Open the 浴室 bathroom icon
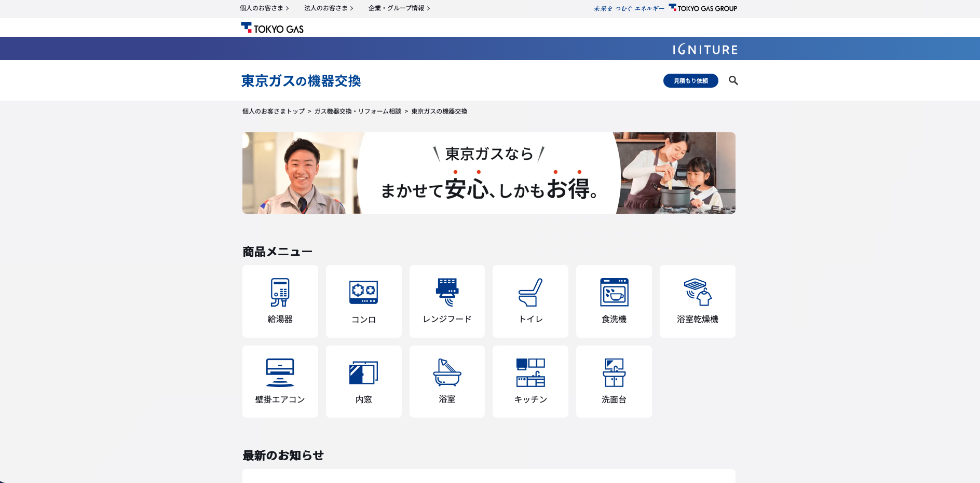The height and width of the screenshot is (483, 980). tap(447, 373)
